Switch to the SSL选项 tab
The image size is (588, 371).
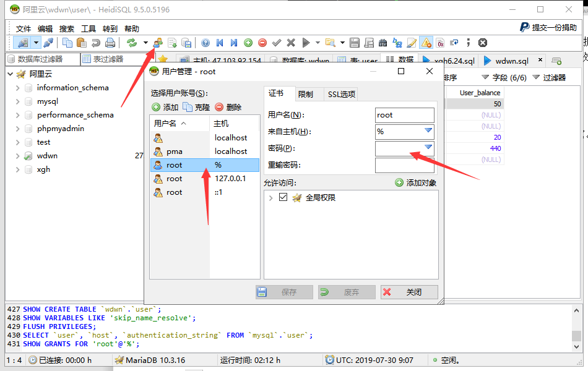342,95
